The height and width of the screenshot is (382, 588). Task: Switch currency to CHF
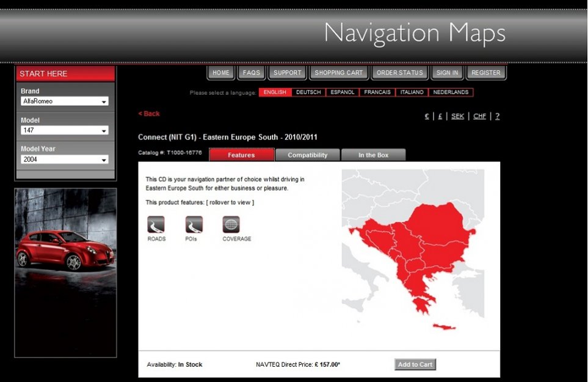coord(479,116)
